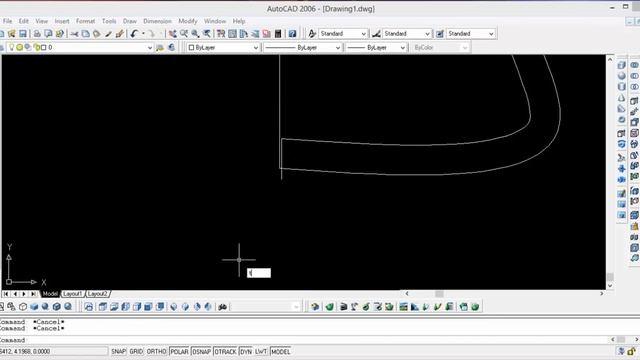Undo the last action with the Undo arrow
The image size is (640, 360).
(x=134, y=33)
